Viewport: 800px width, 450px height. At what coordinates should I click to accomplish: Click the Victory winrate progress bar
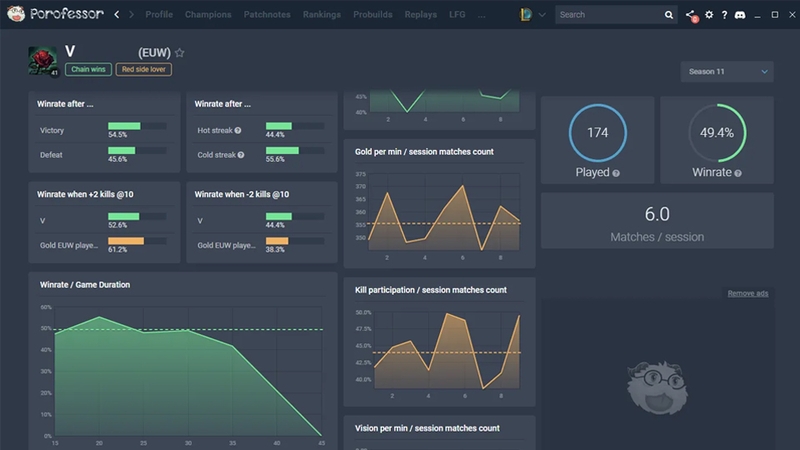pos(137,126)
